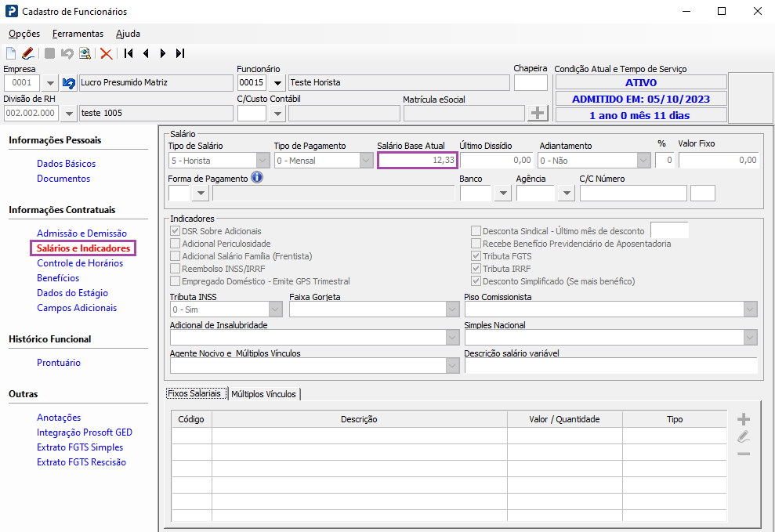Open the Tipo de Salário dropdown
Image resolution: width=775 pixels, height=532 pixels.
coord(263,160)
